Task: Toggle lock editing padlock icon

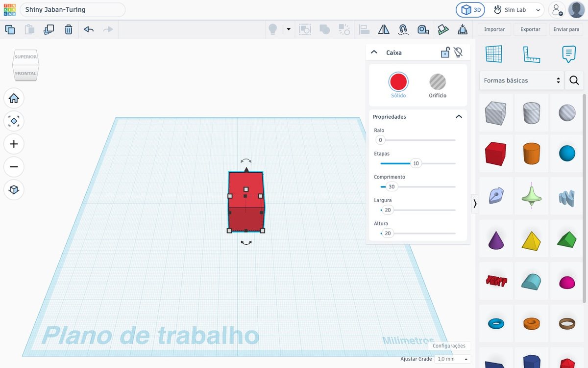Action: [445, 52]
